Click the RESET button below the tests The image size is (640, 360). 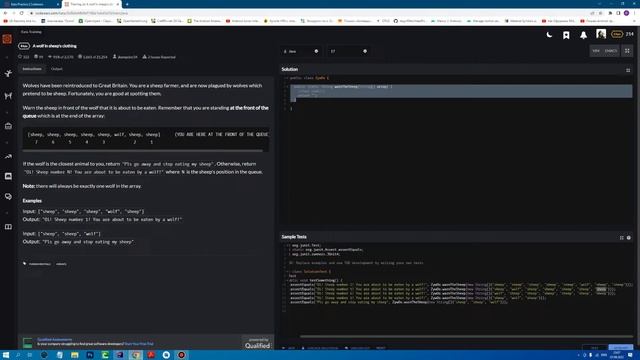tap(381, 348)
